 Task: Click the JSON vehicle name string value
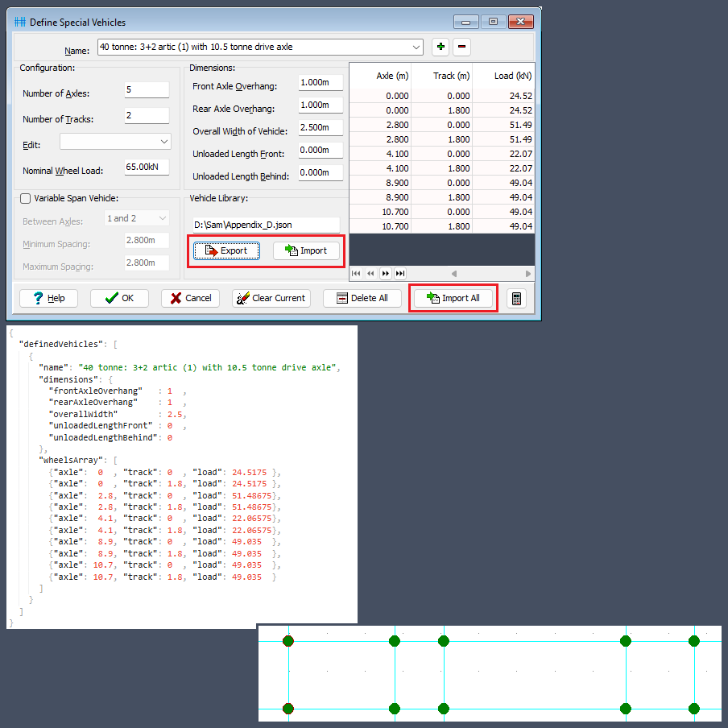point(207,368)
